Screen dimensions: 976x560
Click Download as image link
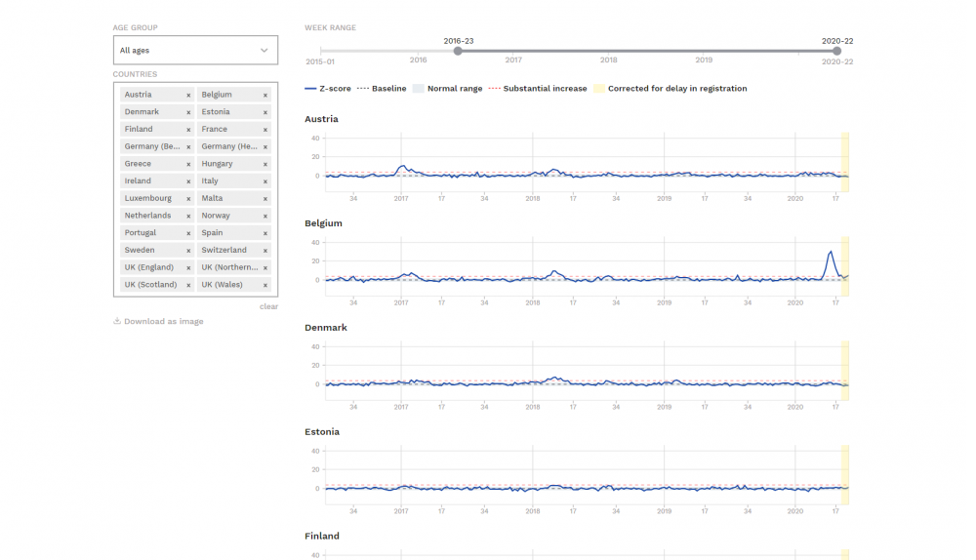click(x=163, y=321)
